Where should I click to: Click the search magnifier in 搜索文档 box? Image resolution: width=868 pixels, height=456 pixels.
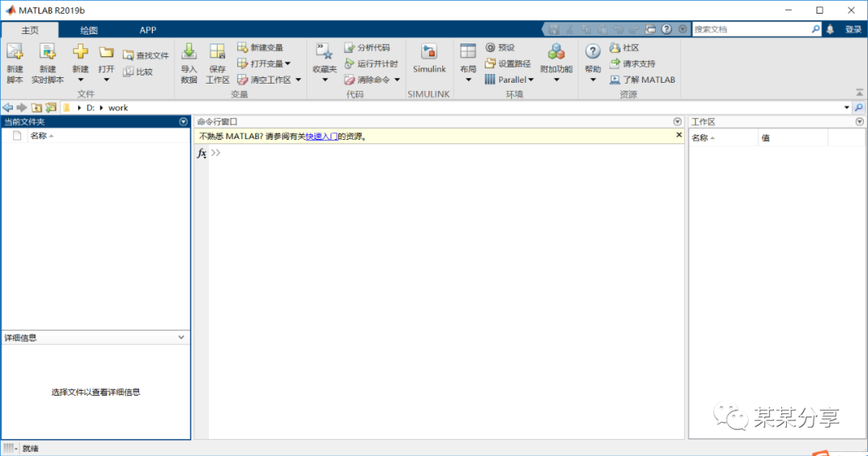click(x=816, y=30)
